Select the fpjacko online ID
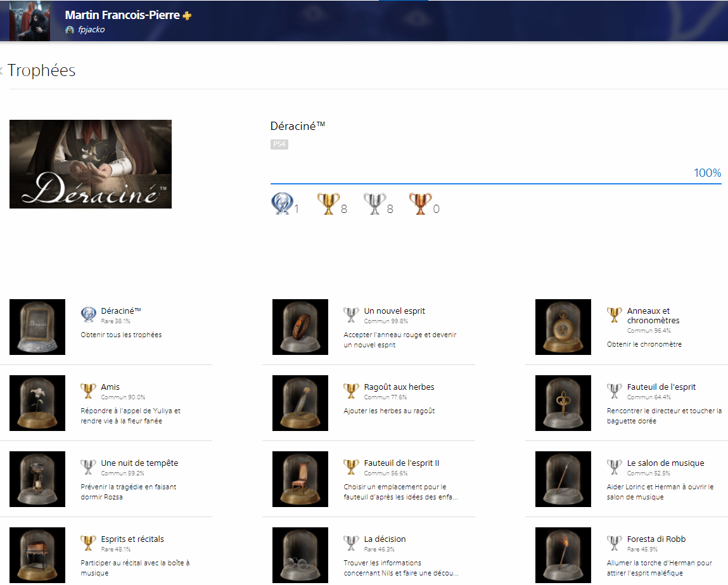 (x=91, y=30)
